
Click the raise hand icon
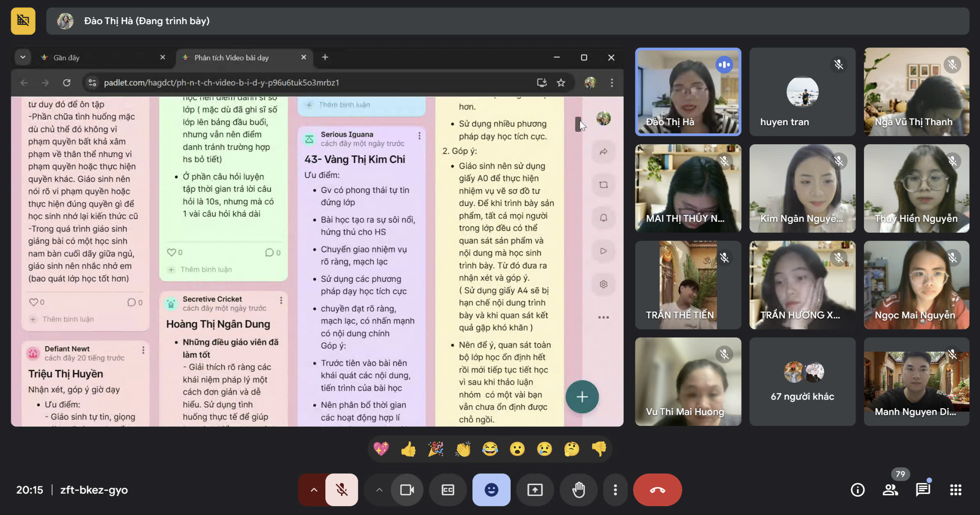pos(578,490)
